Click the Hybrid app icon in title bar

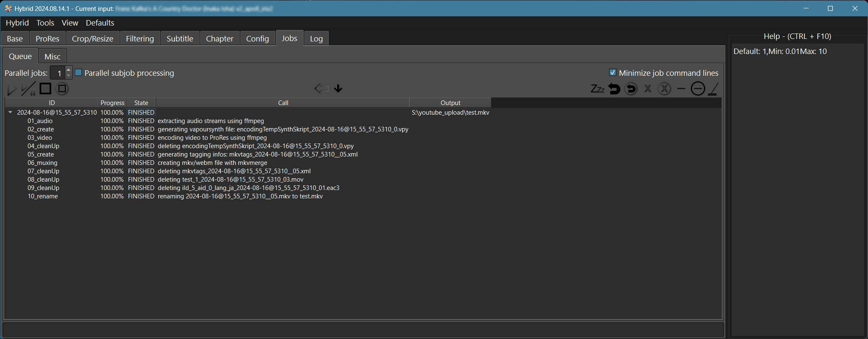pyautogui.click(x=8, y=8)
